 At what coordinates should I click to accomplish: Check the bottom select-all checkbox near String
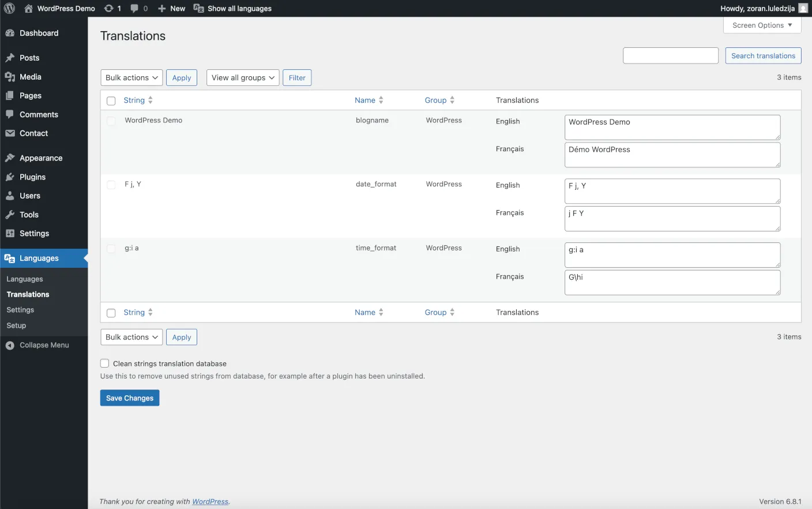111,313
